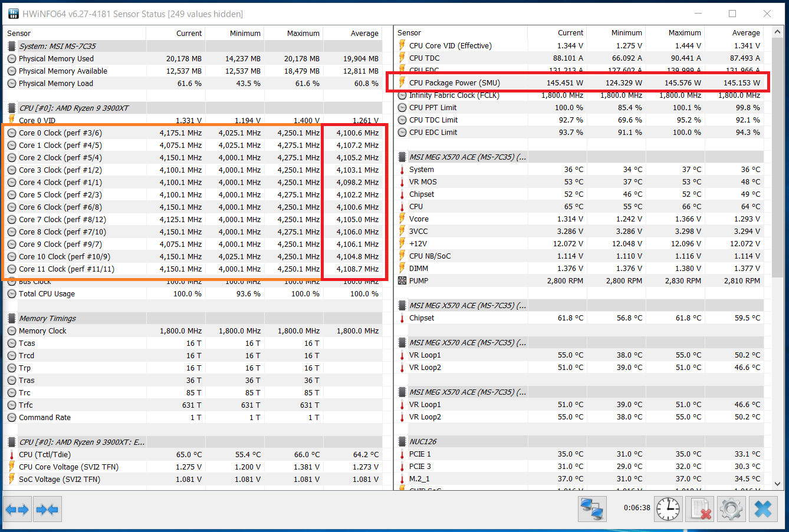789x532 pixels.
Task: Click the 145.153 W average power value
Action: click(x=742, y=82)
